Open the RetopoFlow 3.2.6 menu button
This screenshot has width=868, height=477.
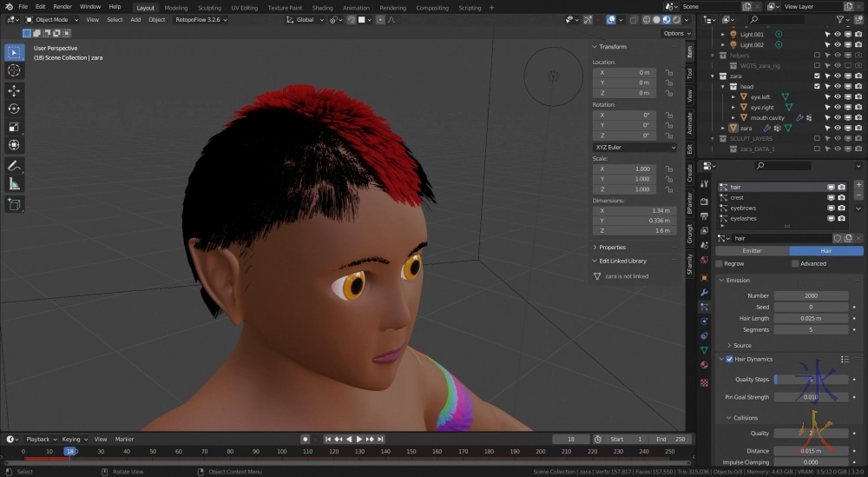200,19
